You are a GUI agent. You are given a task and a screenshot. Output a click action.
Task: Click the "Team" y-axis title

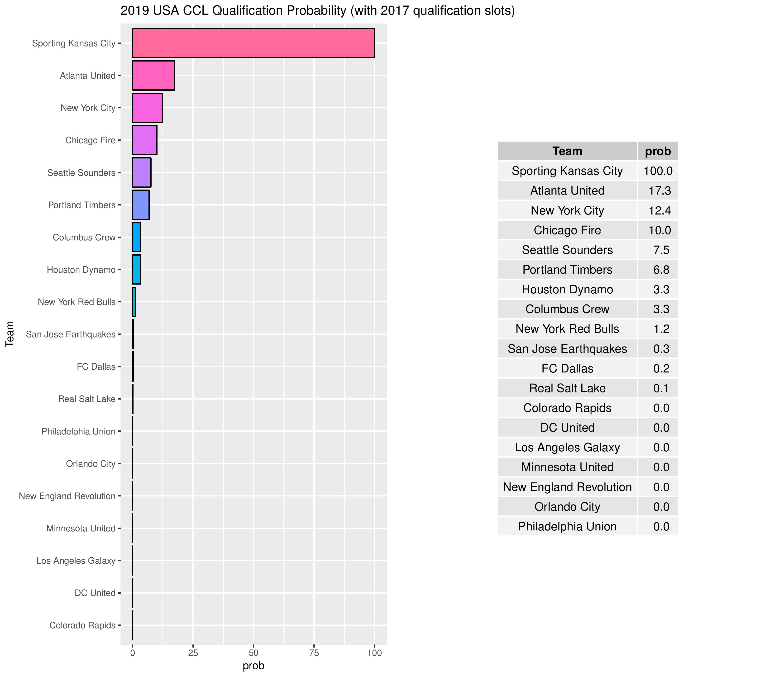tap(10, 334)
